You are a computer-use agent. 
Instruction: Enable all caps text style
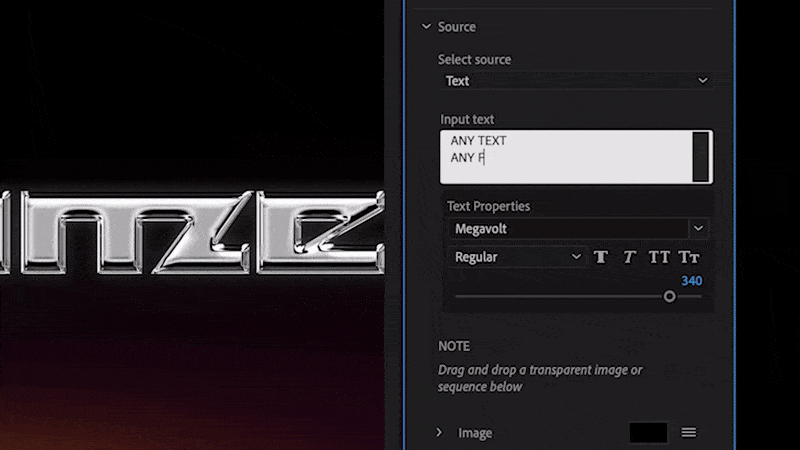pos(659,257)
